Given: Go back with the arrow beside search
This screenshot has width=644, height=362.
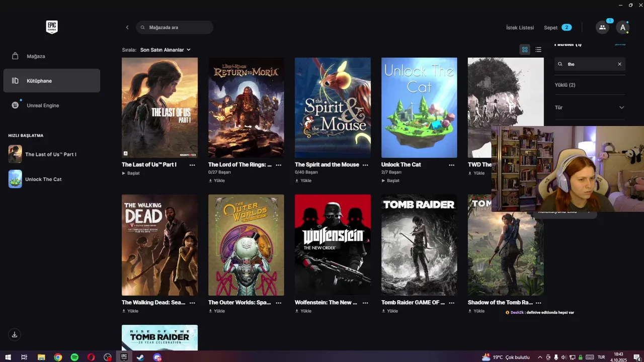Looking at the screenshot, I should tap(127, 27).
